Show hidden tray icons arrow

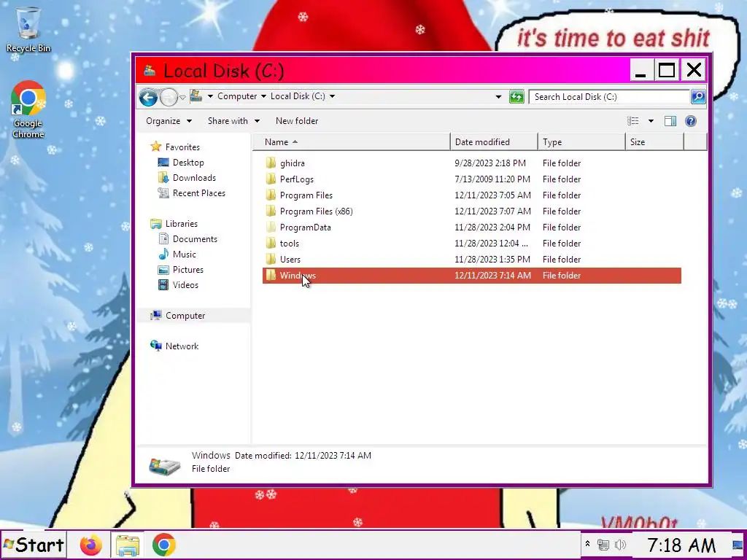click(x=587, y=544)
